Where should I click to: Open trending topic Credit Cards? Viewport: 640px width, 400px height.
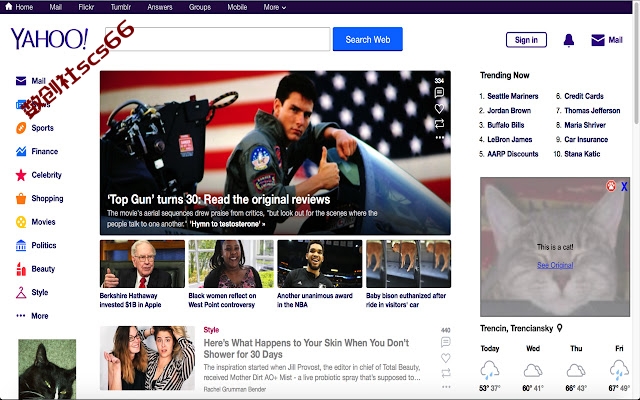tap(584, 96)
